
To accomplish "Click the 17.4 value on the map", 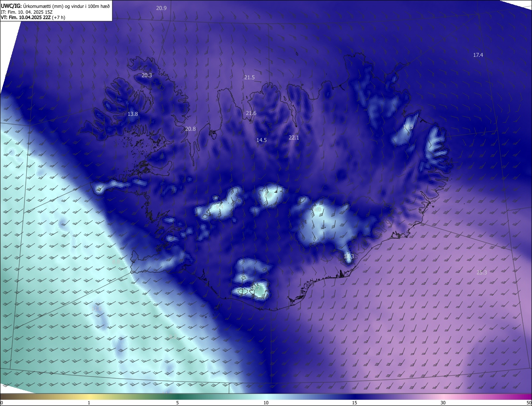I will click(x=478, y=55).
